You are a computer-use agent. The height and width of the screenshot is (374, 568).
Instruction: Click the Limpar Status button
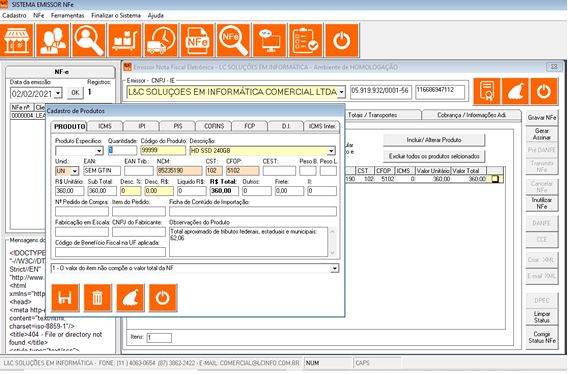click(x=542, y=317)
